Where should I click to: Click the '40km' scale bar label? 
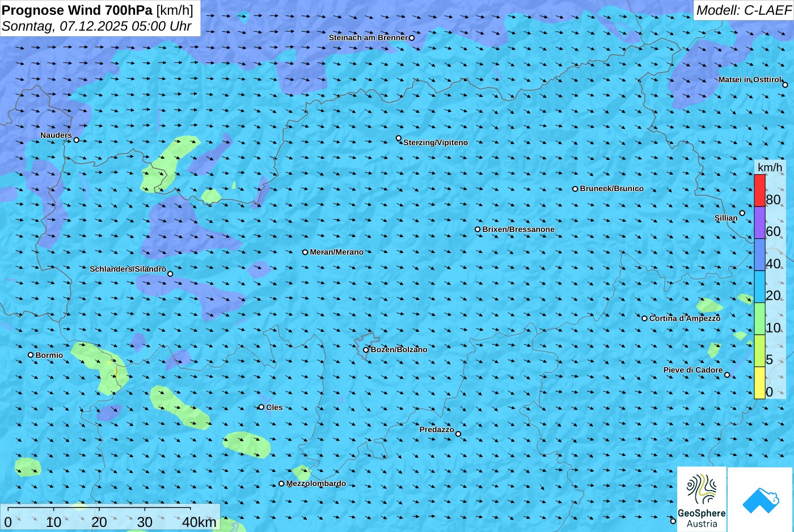[199, 522]
